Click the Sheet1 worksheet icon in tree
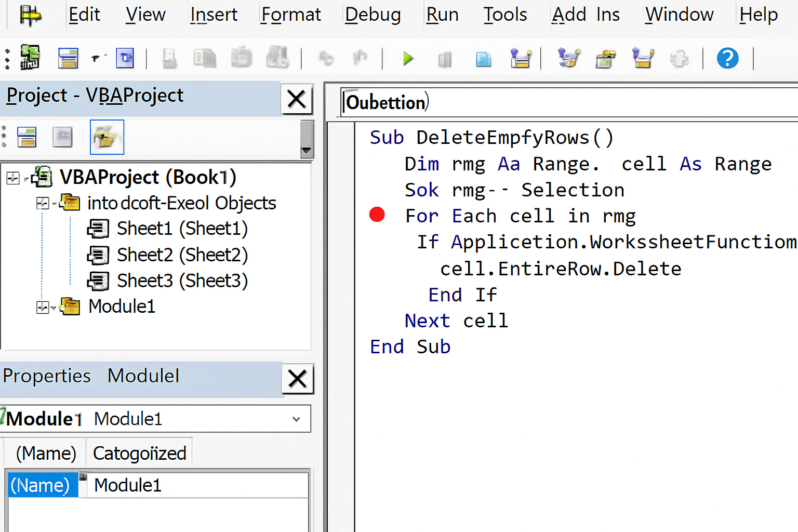 click(x=98, y=229)
